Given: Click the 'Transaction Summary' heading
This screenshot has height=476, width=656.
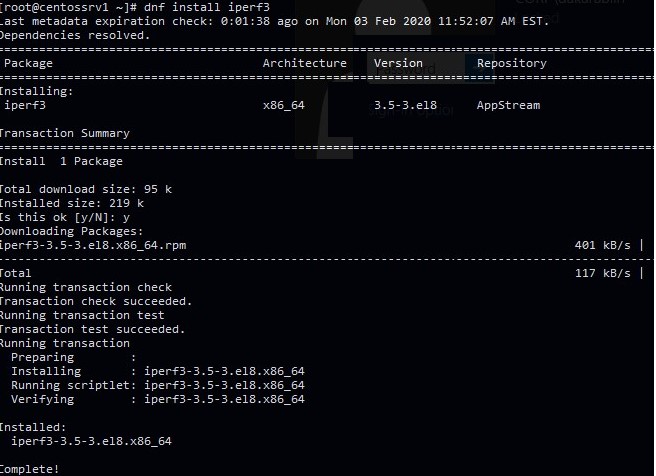Looking at the screenshot, I should click(x=64, y=133).
